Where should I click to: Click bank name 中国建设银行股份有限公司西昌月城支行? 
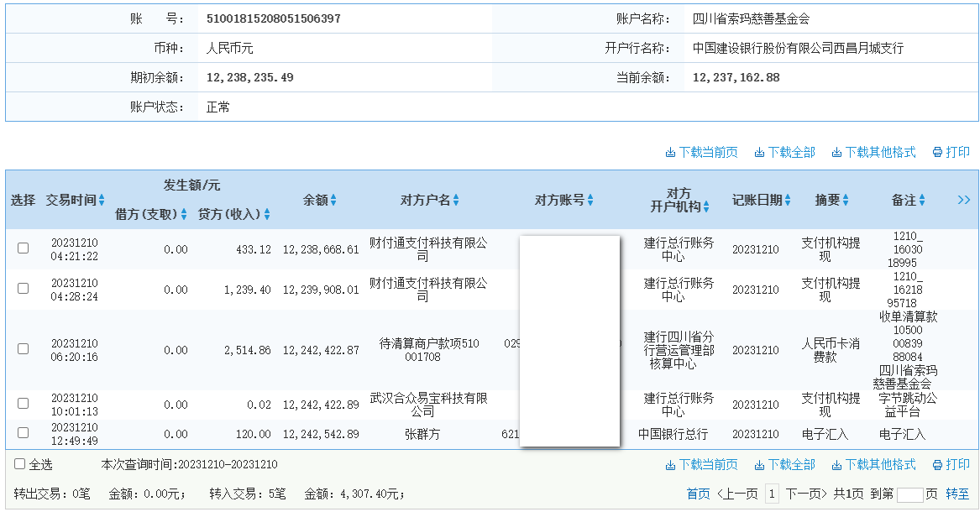click(798, 48)
